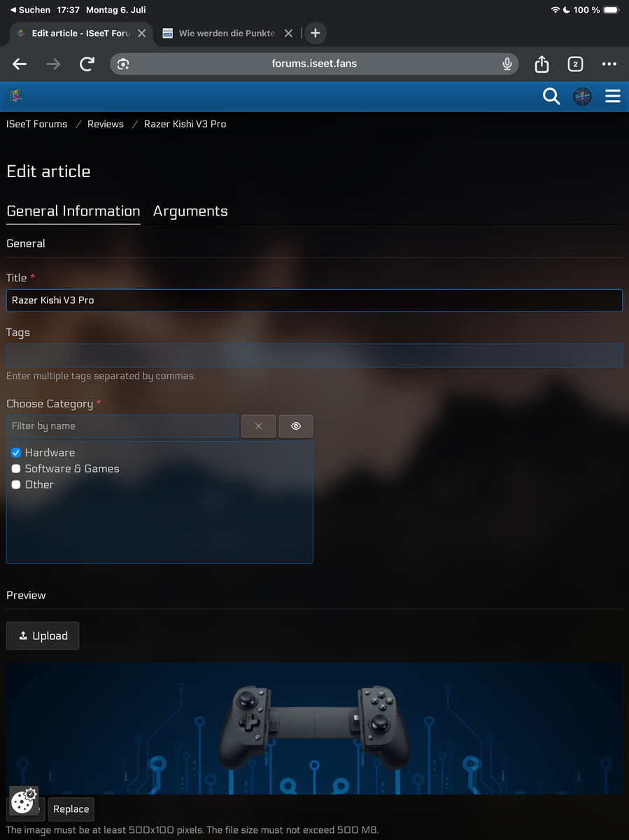
Task: Tap the microphone icon in the address bar
Action: (507, 64)
